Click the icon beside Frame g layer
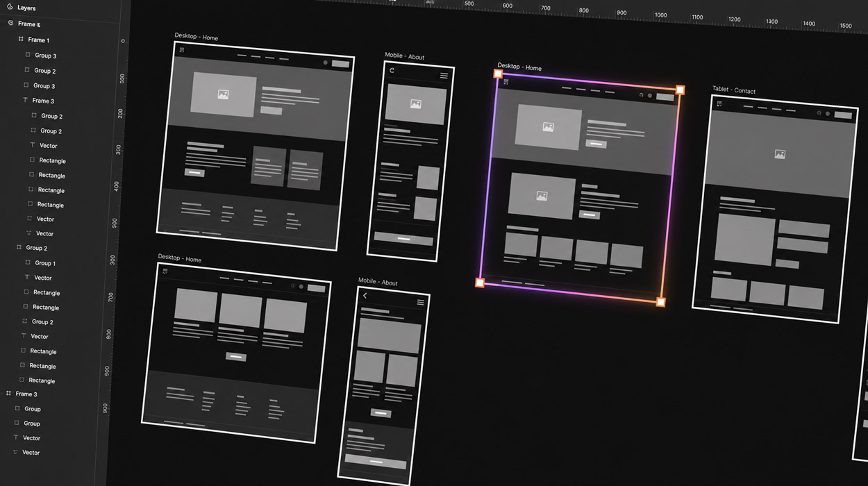 coord(10,24)
